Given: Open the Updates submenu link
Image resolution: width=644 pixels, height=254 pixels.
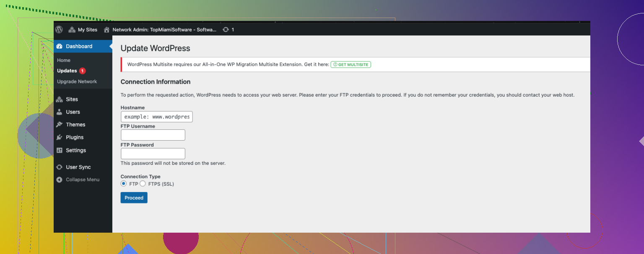Looking at the screenshot, I should [x=67, y=71].
